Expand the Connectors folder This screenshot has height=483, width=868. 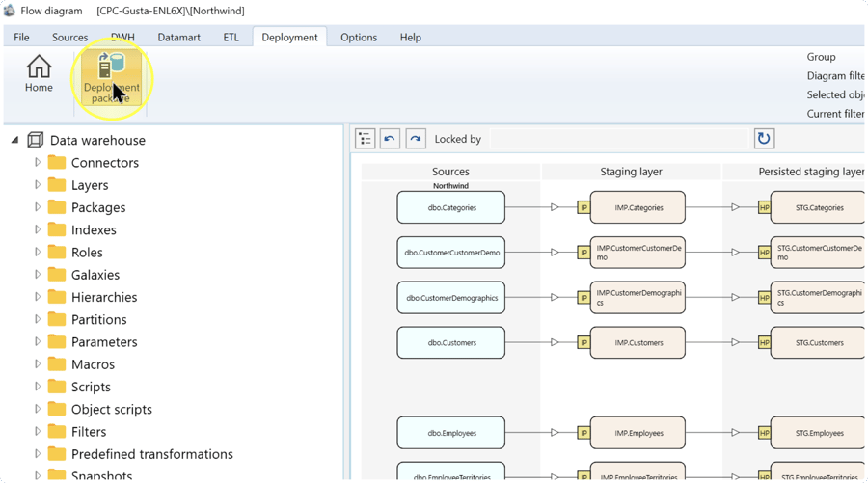pos(37,162)
